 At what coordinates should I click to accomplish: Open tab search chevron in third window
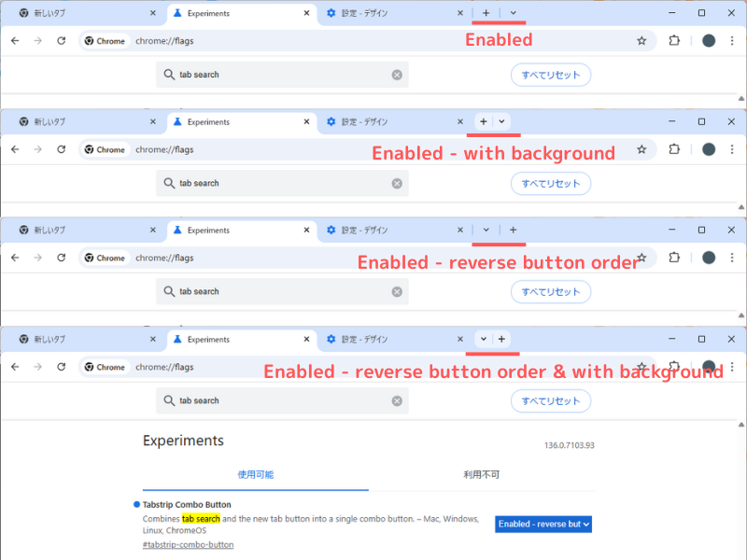point(486,230)
